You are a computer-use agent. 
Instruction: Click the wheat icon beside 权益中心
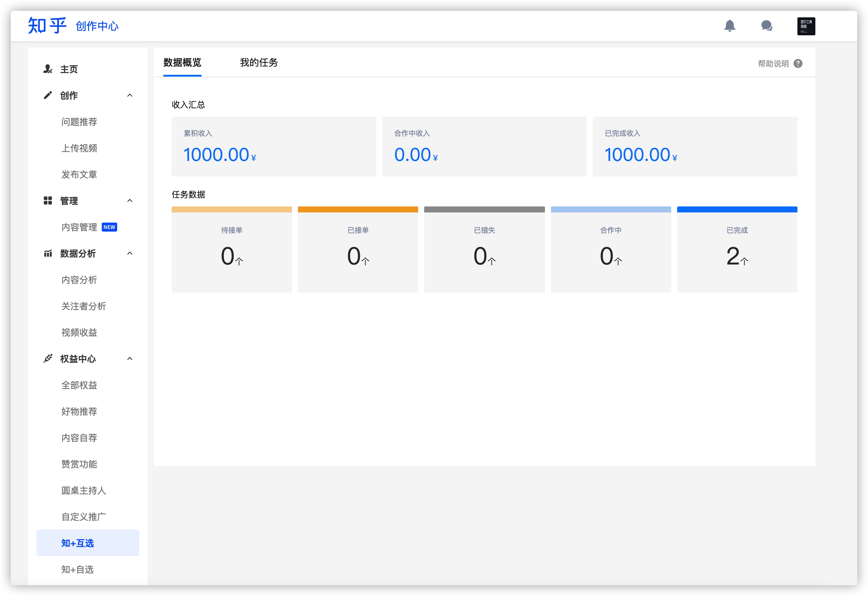click(x=48, y=358)
